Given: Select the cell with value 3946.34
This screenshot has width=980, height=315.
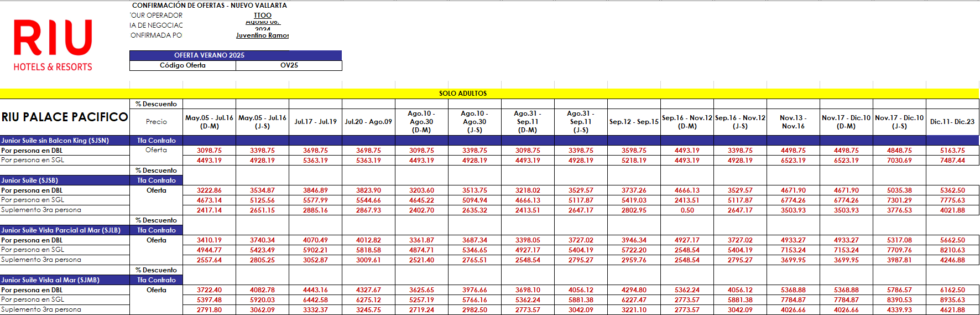Looking at the screenshot, I should [x=634, y=240].
